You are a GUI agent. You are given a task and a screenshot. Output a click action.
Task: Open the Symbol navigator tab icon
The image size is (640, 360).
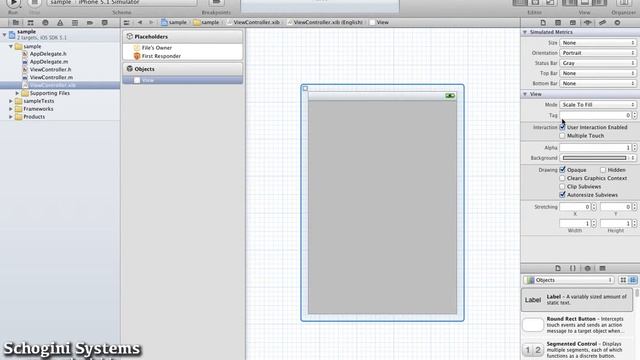tap(30, 23)
